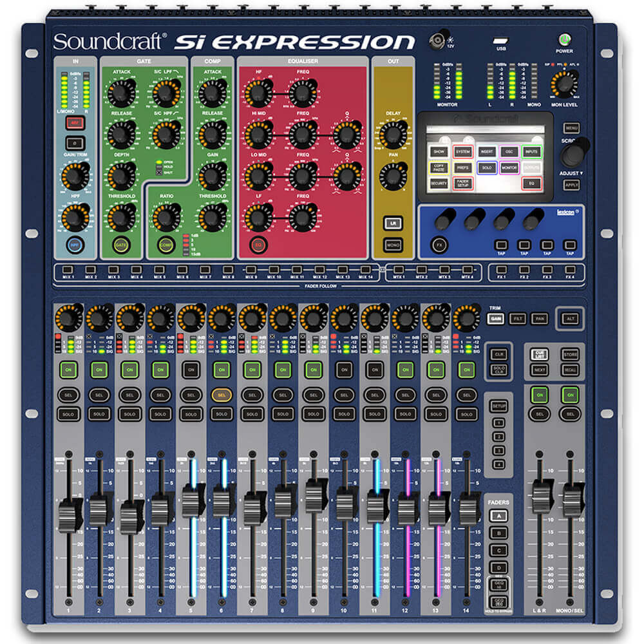Viewport: 644px width, 644px height.
Task: Mute channel 1 with its ON button
Action: [x=69, y=370]
